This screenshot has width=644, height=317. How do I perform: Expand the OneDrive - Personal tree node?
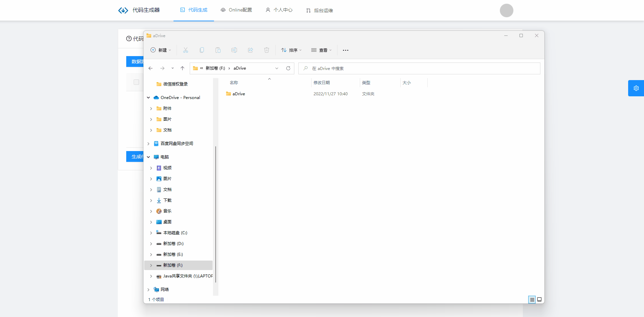(x=149, y=97)
